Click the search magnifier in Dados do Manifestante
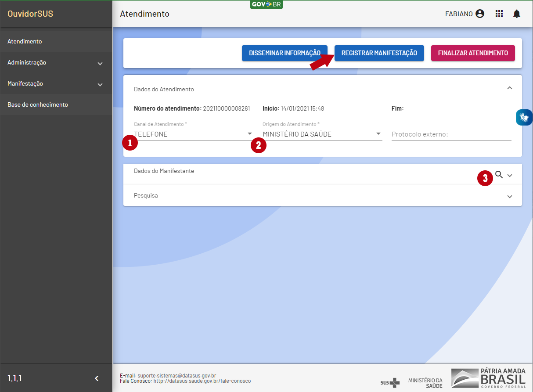The height and width of the screenshot is (392, 533). click(x=499, y=175)
